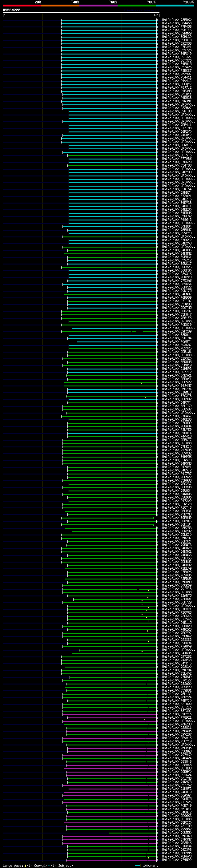Screen dimensions: 197x868
Task: Open hit UniRef100_B9HTF6
Action: point(177,30)
